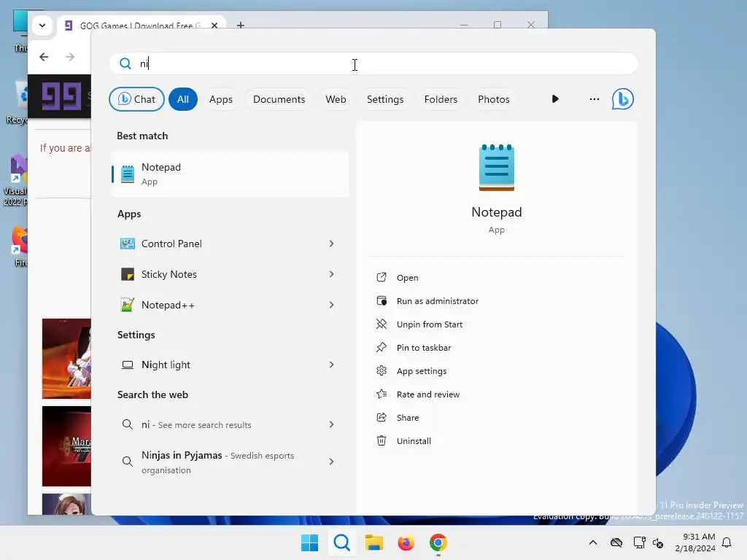Expand the Sticky Notes result chevron
The width and height of the screenshot is (747, 560).
tap(332, 274)
